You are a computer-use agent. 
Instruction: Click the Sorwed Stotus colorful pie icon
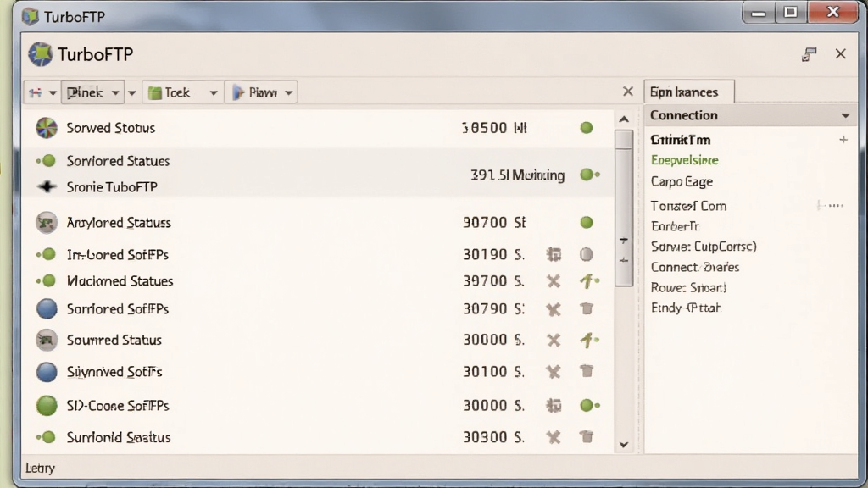click(x=47, y=128)
